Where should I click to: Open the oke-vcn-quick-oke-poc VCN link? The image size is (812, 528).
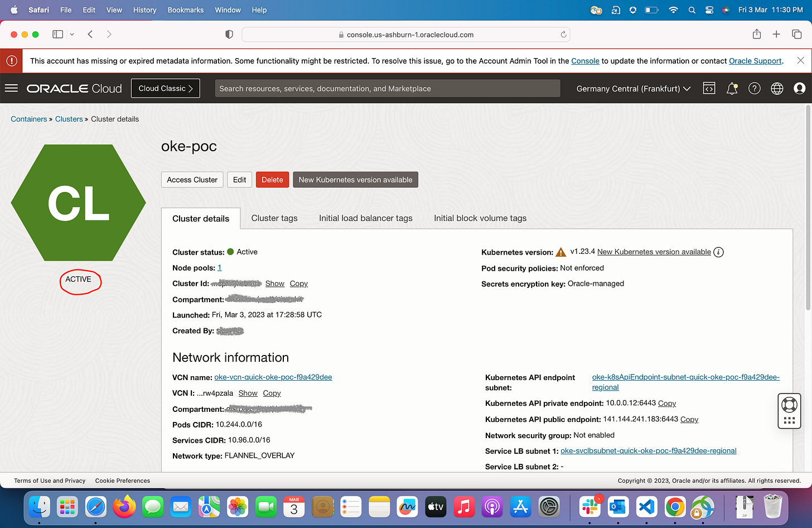[x=273, y=377]
